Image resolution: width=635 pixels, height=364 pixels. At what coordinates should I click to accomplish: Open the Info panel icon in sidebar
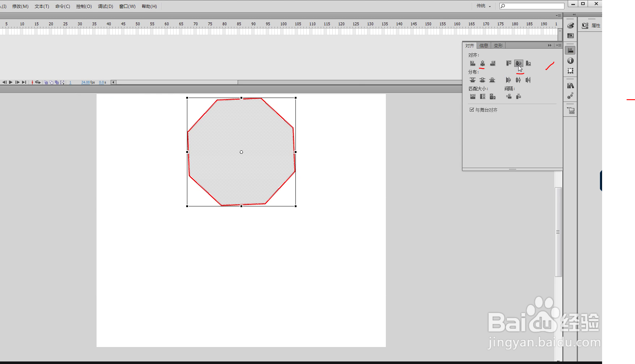[570, 61]
